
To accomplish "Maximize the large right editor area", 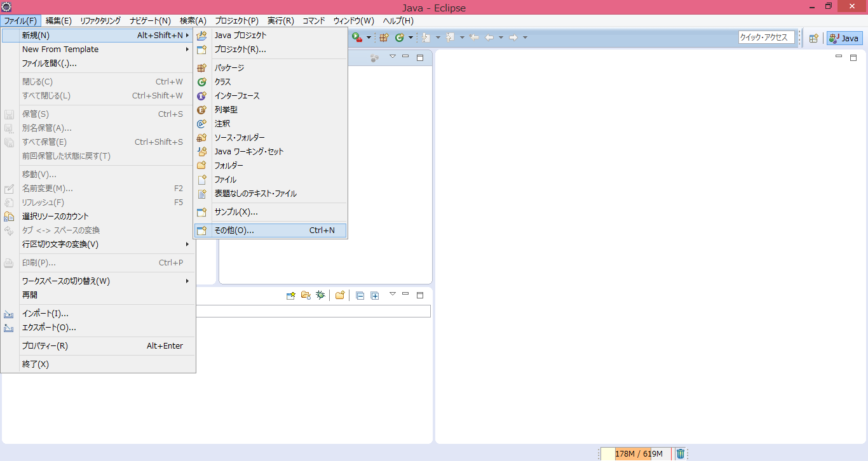I will 853,57.
